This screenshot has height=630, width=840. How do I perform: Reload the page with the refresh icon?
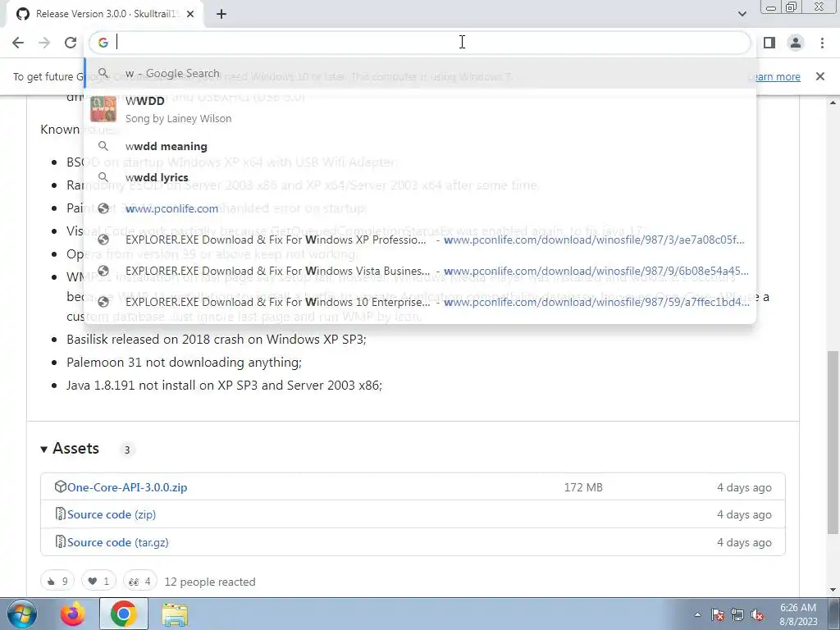click(x=71, y=43)
